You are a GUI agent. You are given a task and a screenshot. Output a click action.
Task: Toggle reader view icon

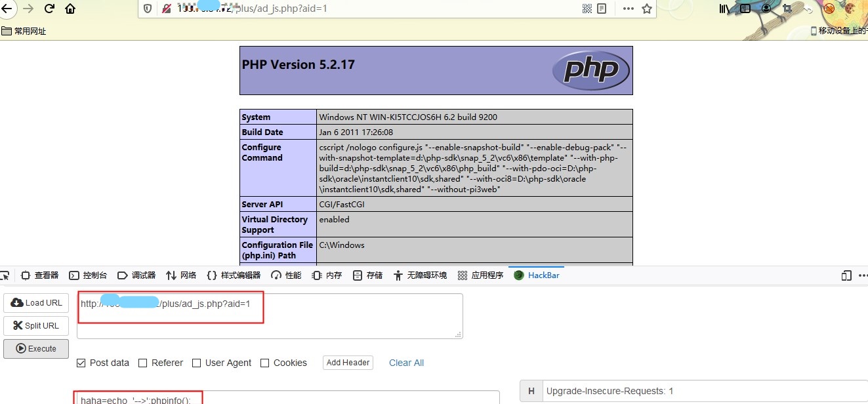pos(602,9)
